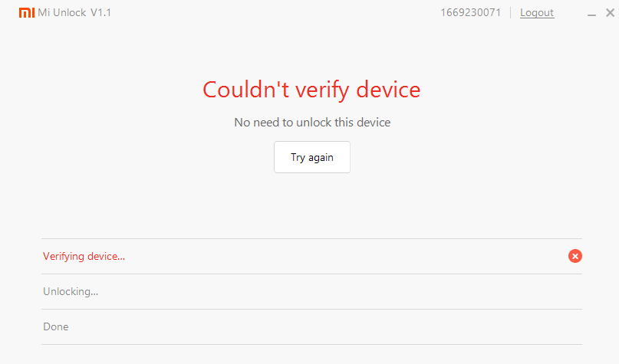Image resolution: width=619 pixels, height=364 pixels.
Task: Click the V1.1 version label
Action: pos(100,13)
